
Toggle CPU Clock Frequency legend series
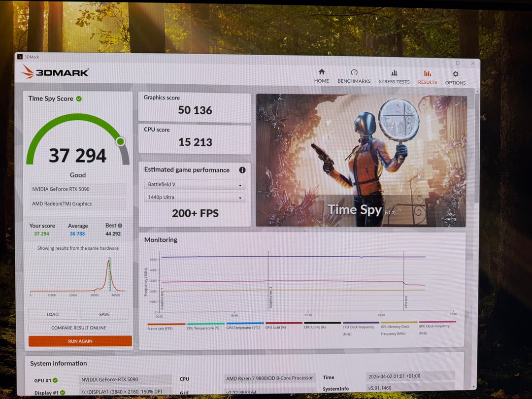(361, 325)
